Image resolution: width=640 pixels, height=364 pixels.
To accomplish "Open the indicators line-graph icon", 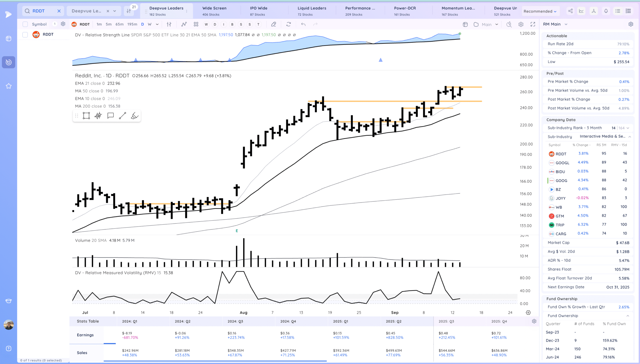I will [x=184, y=24].
